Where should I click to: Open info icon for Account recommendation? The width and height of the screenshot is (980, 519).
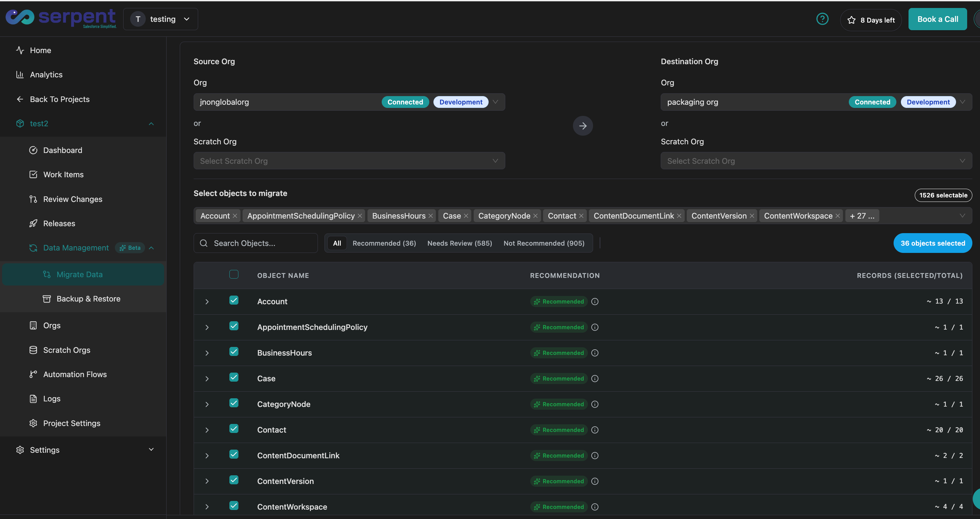coord(595,301)
